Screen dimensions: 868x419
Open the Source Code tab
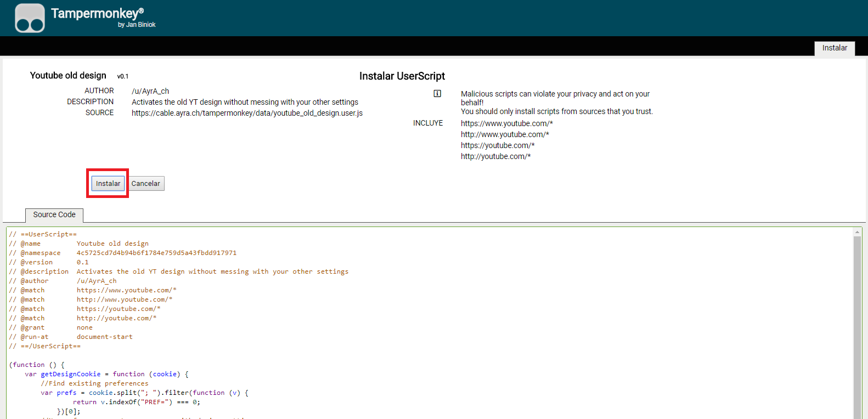(54, 215)
